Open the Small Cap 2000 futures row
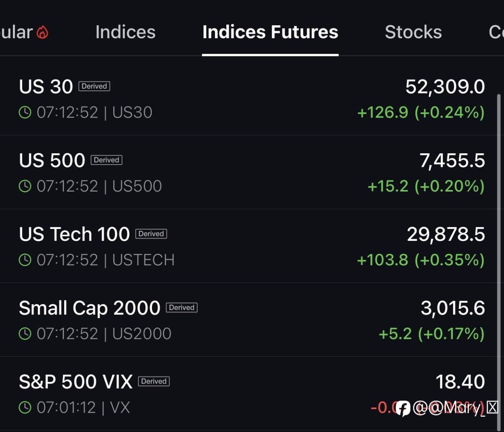 pyautogui.click(x=249, y=320)
